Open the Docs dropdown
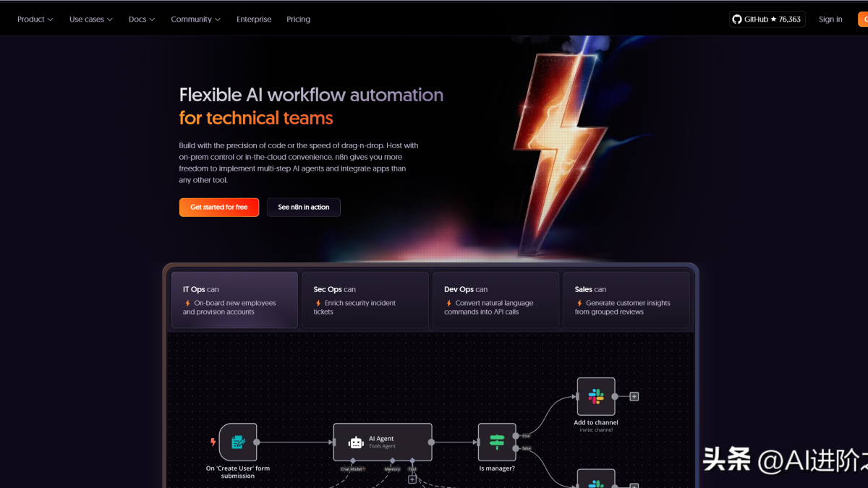The width and height of the screenshot is (868, 488). pos(142,20)
